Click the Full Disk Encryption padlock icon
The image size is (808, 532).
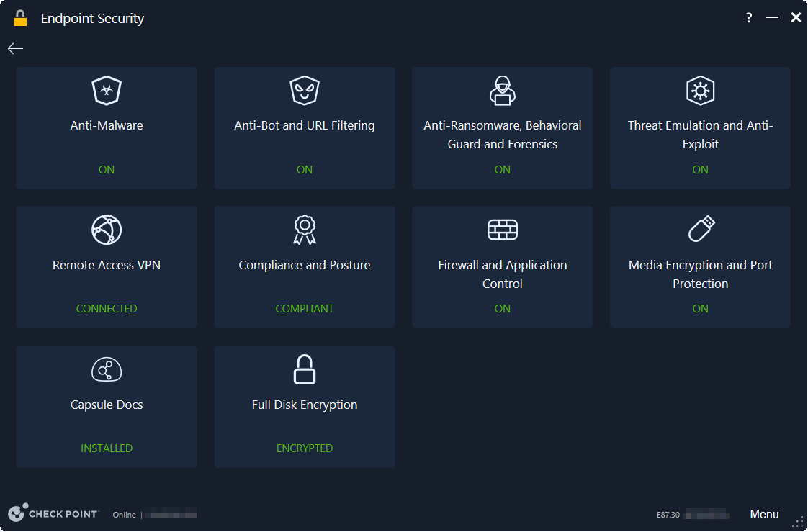(x=305, y=369)
